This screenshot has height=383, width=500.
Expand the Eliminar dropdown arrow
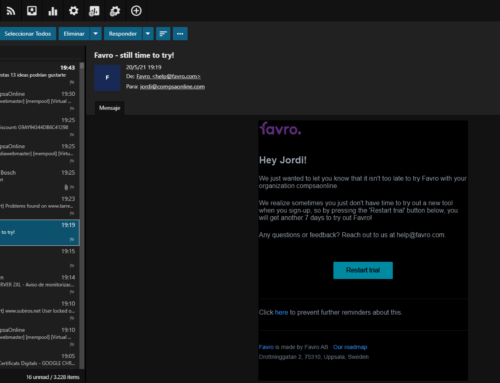(95, 34)
